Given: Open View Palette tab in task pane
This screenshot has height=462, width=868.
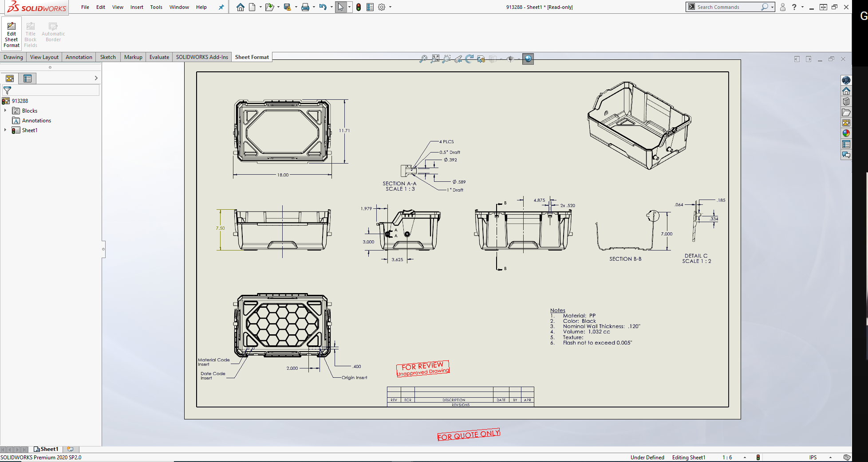Looking at the screenshot, I should coord(846,123).
